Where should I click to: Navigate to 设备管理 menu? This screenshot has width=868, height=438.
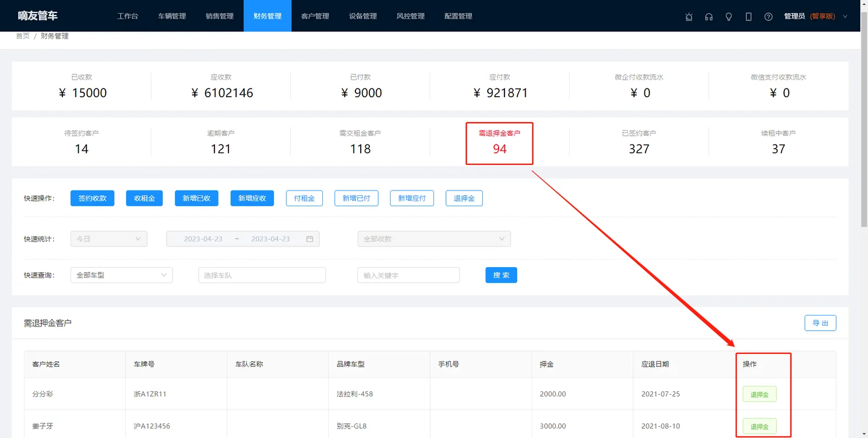click(x=363, y=16)
